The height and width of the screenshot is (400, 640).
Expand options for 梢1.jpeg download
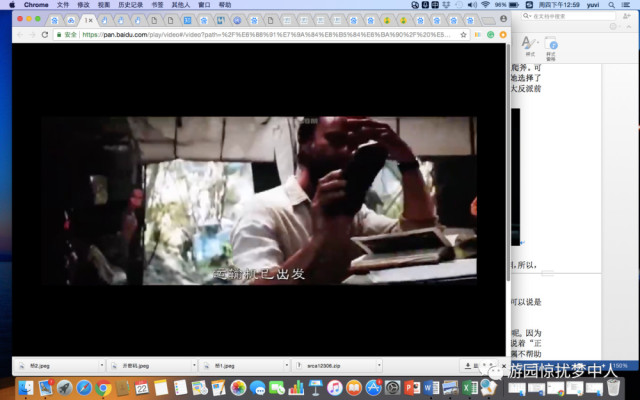287,366
